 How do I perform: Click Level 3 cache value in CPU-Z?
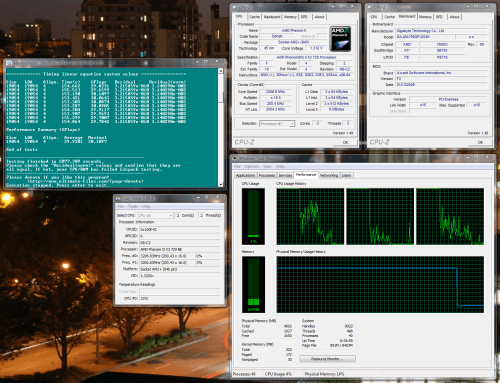(337, 109)
